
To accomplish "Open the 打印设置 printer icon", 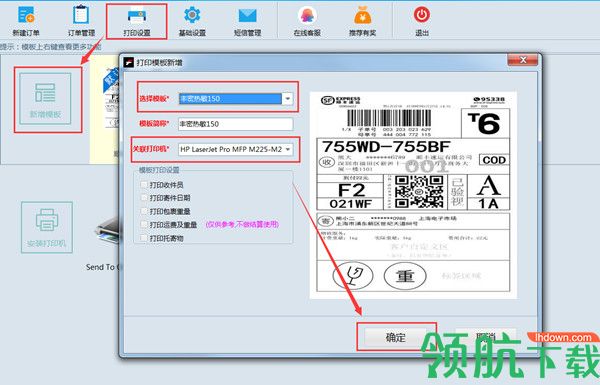I will [x=137, y=21].
